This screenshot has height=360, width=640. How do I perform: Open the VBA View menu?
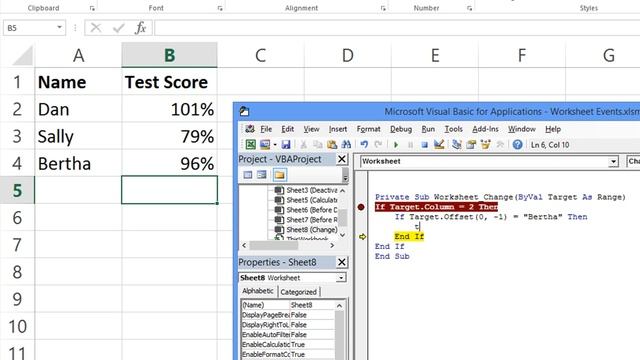[311, 129]
